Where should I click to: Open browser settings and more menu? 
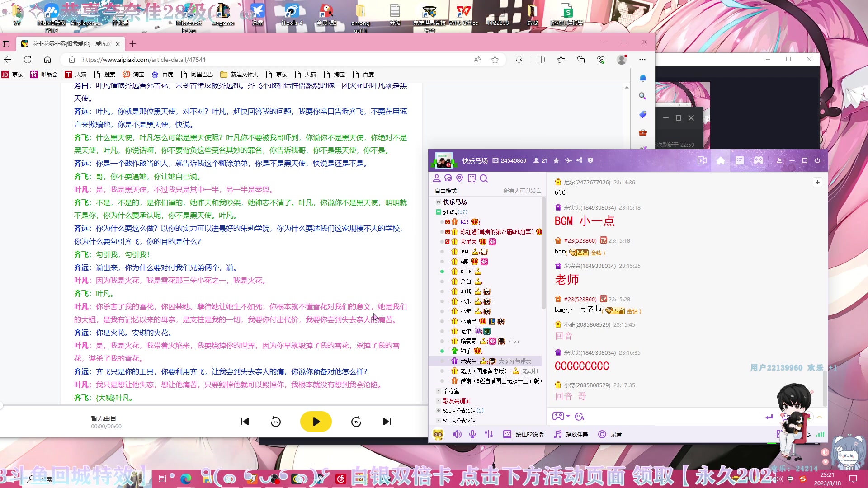(x=642, y=60)
